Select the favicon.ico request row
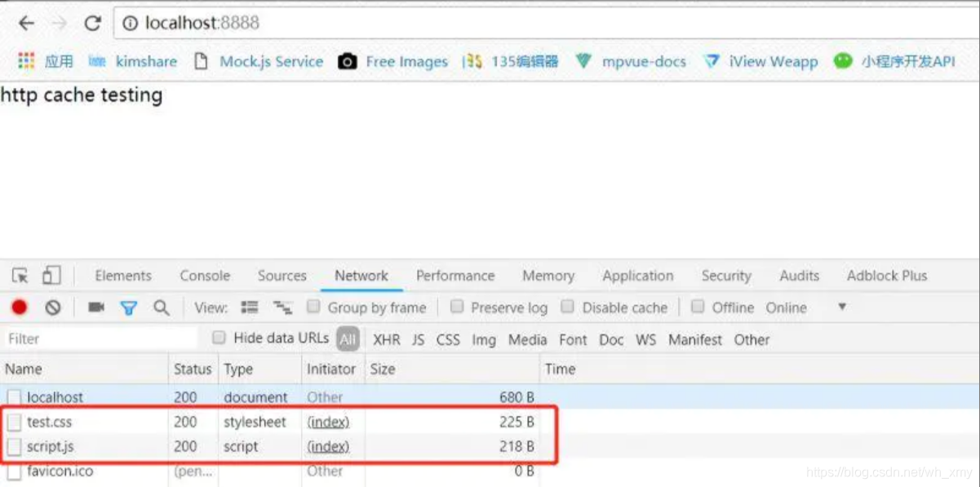 [x=490, y=472]
